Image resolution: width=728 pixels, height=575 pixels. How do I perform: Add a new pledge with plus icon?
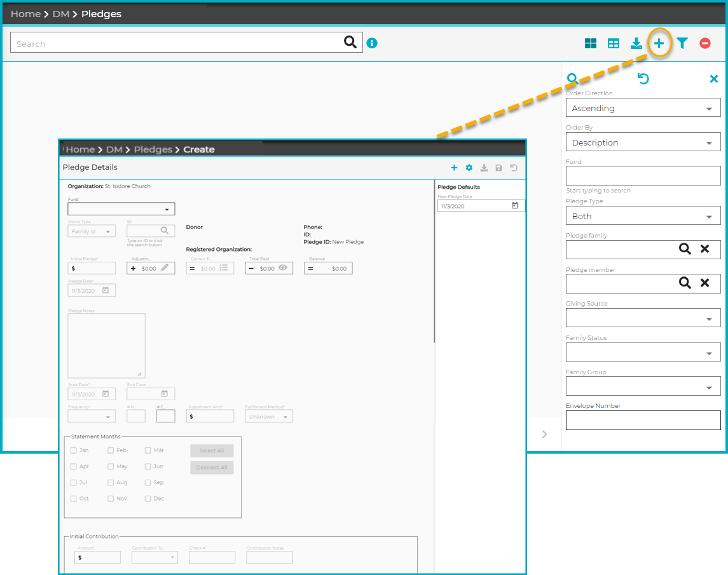[x=659, y=44]
